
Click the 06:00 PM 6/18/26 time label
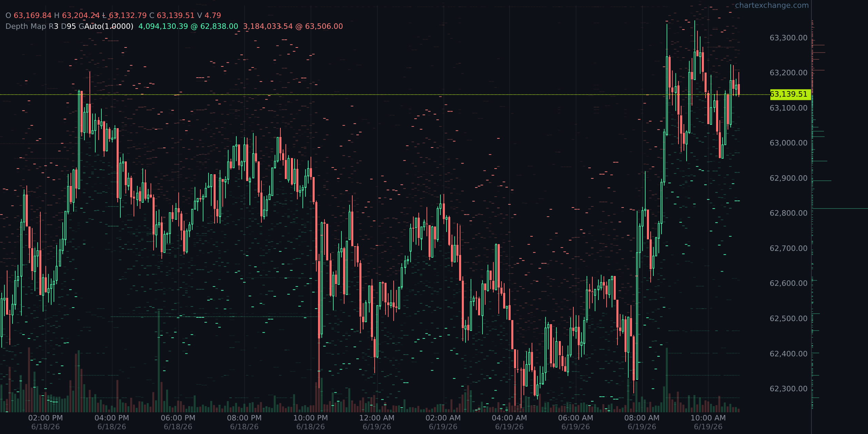point(178,422)
